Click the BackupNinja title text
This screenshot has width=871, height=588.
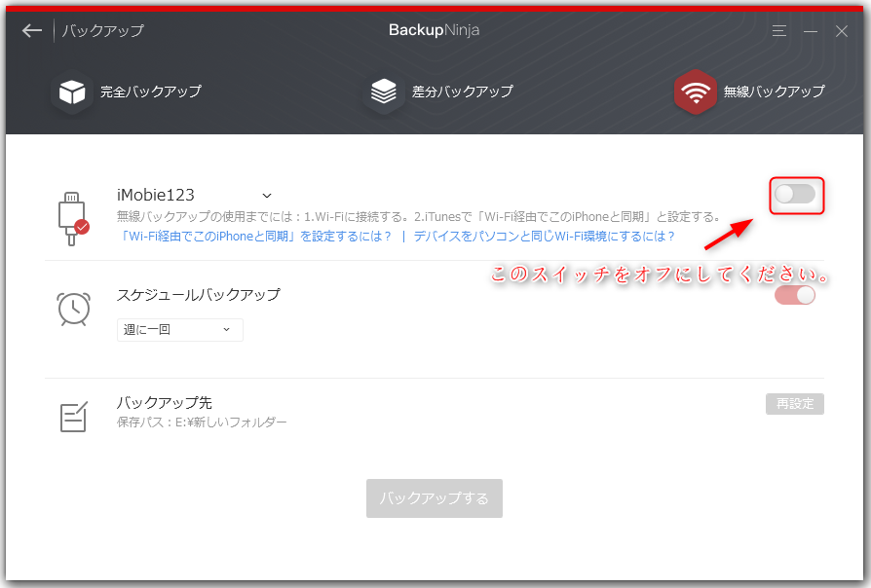(x=434, y=30)
